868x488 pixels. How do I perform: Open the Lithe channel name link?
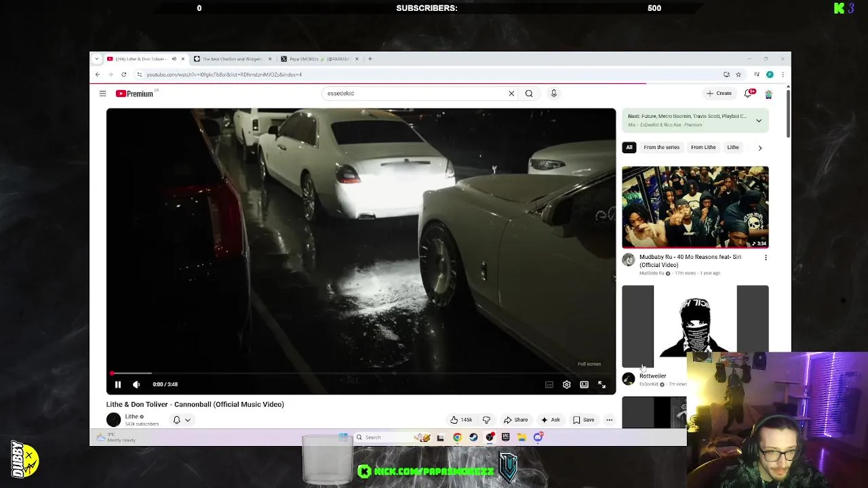pos(132,416)
